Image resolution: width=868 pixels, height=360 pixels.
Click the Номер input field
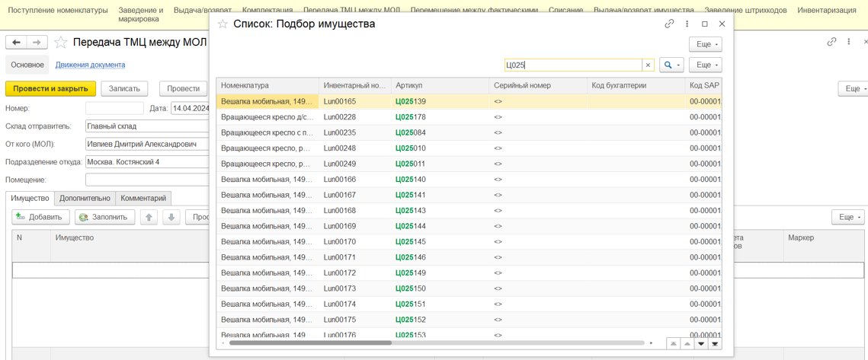tap(114, 108)
